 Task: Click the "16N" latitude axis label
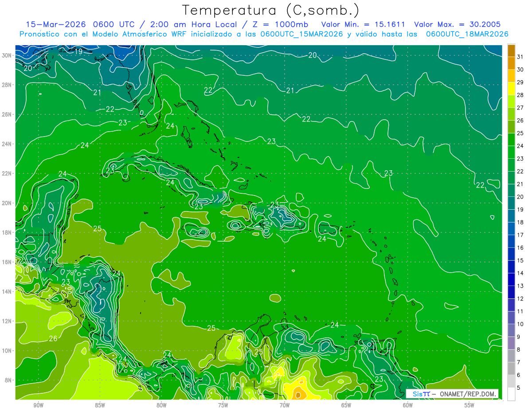pyautogui.click(x=7, y=262)
